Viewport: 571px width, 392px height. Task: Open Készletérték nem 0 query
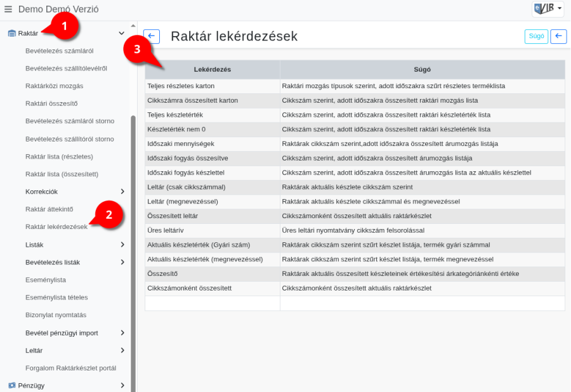click(176, 129)
